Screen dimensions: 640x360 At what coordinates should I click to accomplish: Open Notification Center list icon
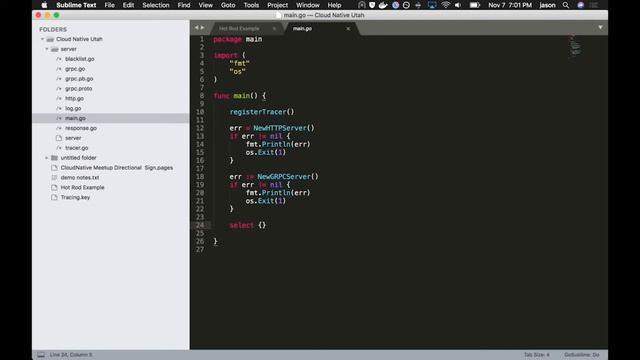click(594, 5)
